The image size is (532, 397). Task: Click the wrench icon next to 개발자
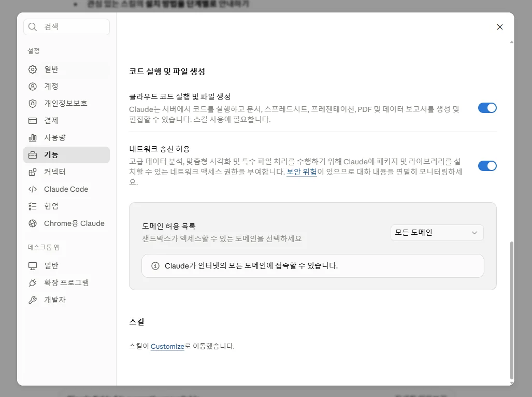pyautogui.click(x=33, y=300)
